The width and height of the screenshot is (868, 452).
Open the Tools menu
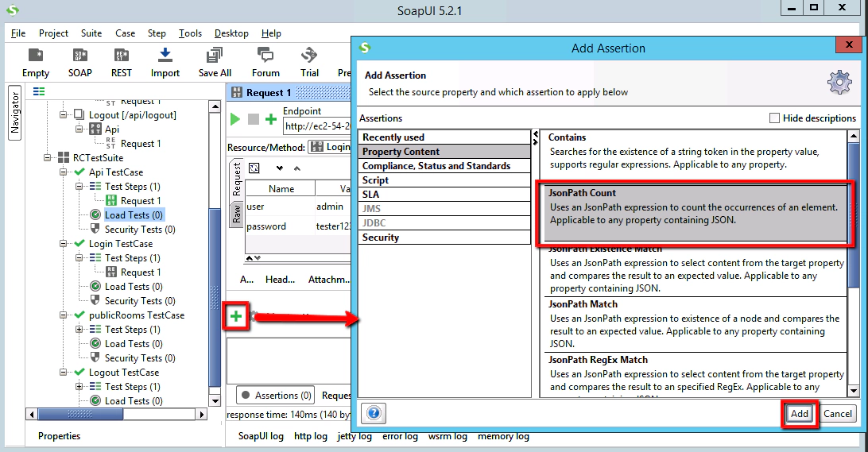pos(190,33)
